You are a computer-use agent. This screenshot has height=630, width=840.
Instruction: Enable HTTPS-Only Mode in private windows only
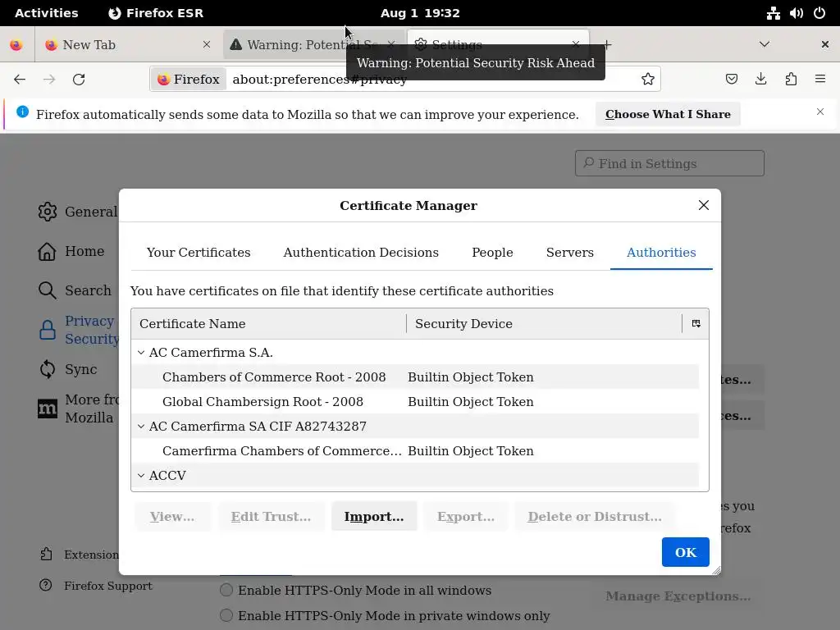tap(226, 615)
